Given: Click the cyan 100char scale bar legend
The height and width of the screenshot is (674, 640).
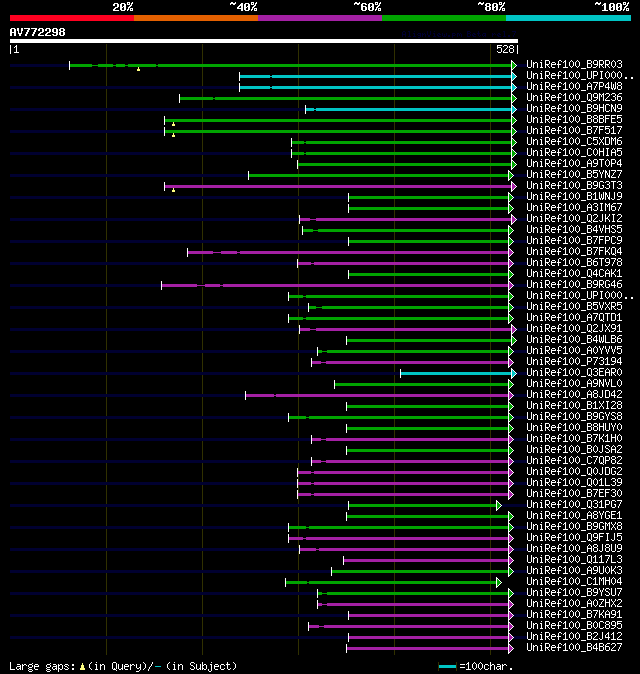Looking at the screenshot, I should click(x=447, y=667).
